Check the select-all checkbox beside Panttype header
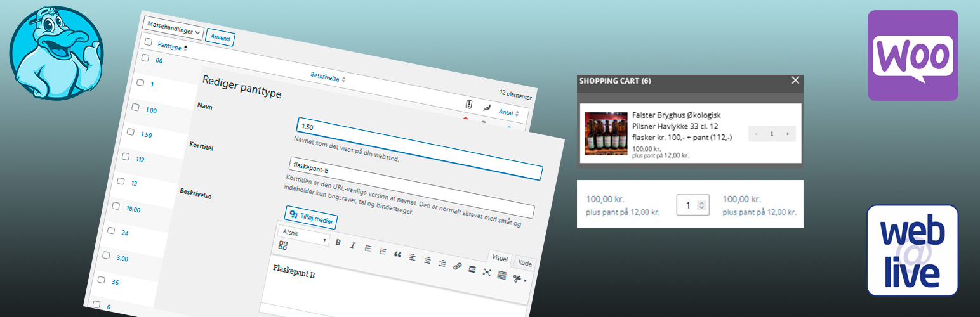The height and width of the screenshot is (317, 980). (x=149, y=42)
